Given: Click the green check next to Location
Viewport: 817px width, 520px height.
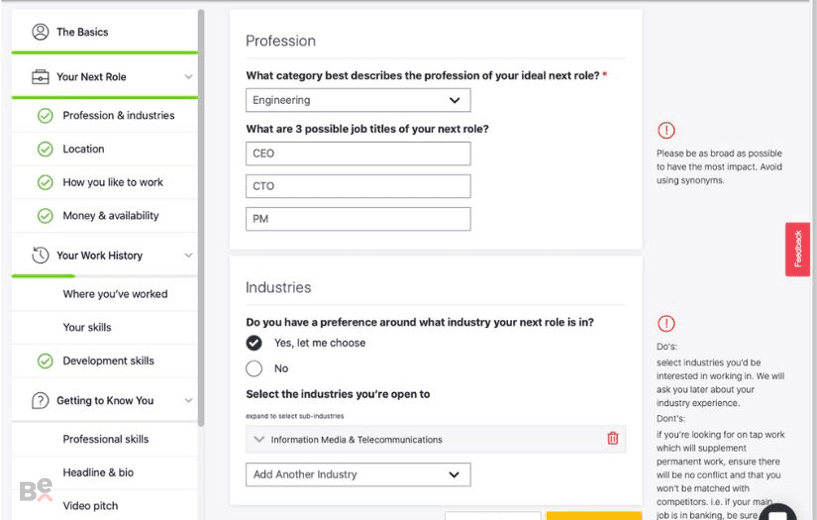Looking at the screenshot, I should tap(45, 149).
